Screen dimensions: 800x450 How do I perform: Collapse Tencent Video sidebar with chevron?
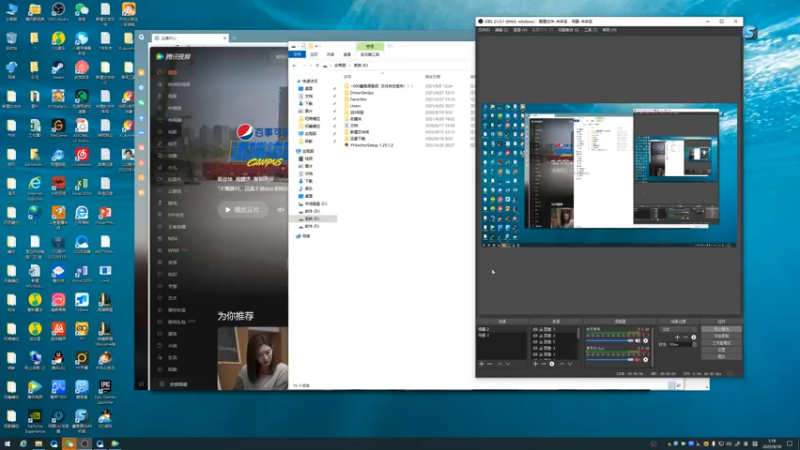[141, 384]
